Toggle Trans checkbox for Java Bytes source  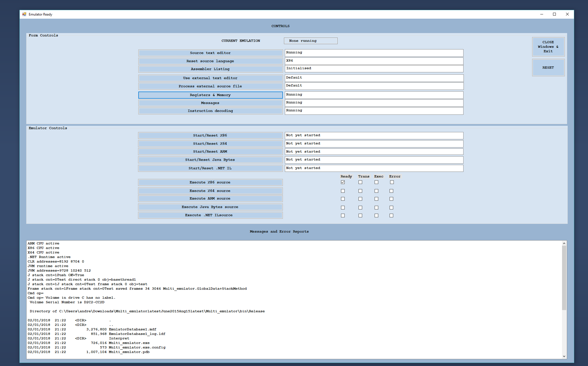360,207
